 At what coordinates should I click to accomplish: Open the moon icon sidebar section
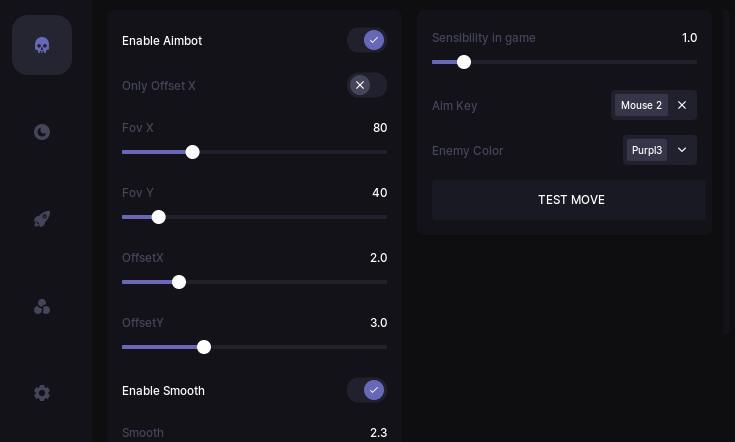click(x=42, y=132)
